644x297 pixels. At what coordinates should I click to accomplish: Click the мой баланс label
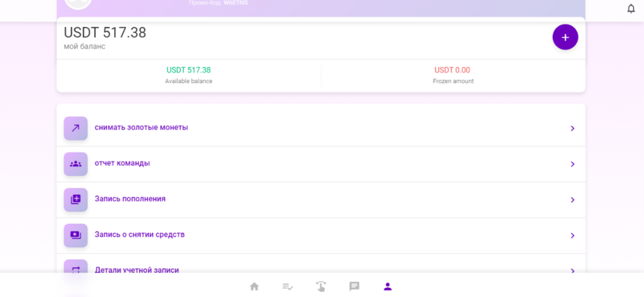pos(85,47)
